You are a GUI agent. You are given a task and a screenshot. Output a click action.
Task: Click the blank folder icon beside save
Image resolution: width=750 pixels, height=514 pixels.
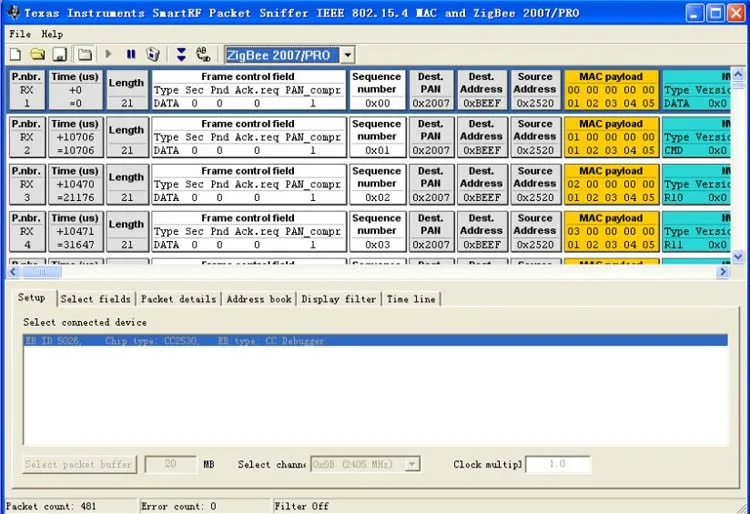click(85, 54)
